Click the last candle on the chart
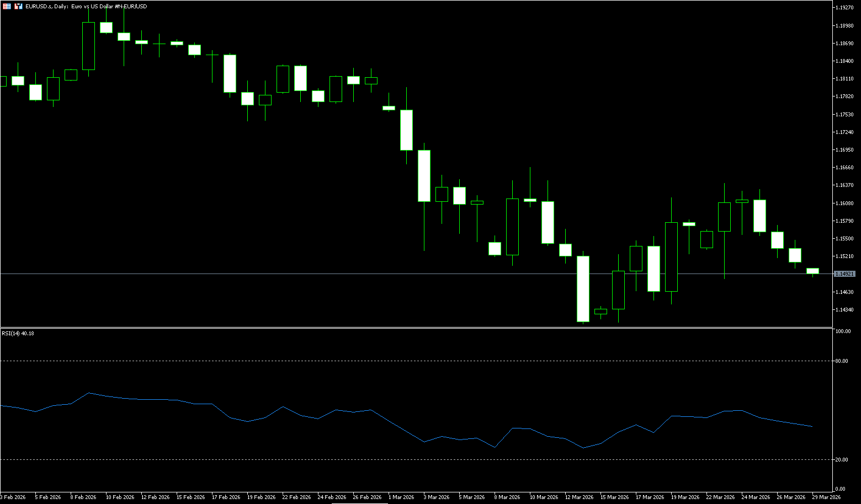The image size is (861, 504). [x=812, y=271]
